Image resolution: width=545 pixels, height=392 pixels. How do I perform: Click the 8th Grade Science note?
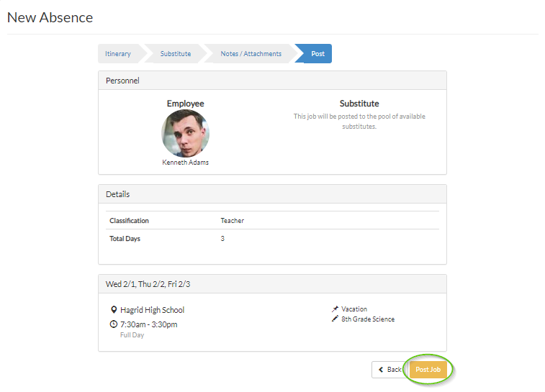368,319
